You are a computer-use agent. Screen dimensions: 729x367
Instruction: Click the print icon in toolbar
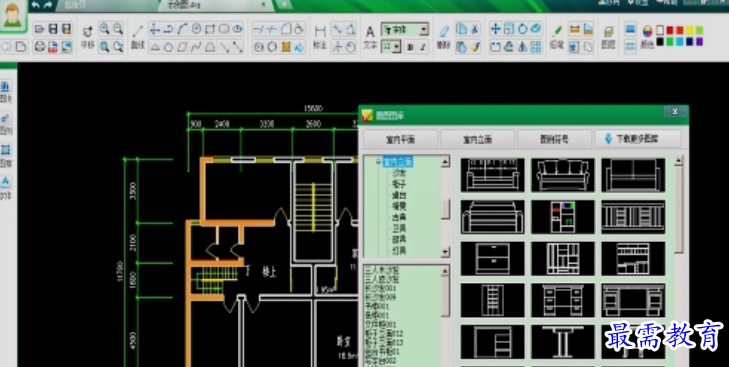(40, 47)
